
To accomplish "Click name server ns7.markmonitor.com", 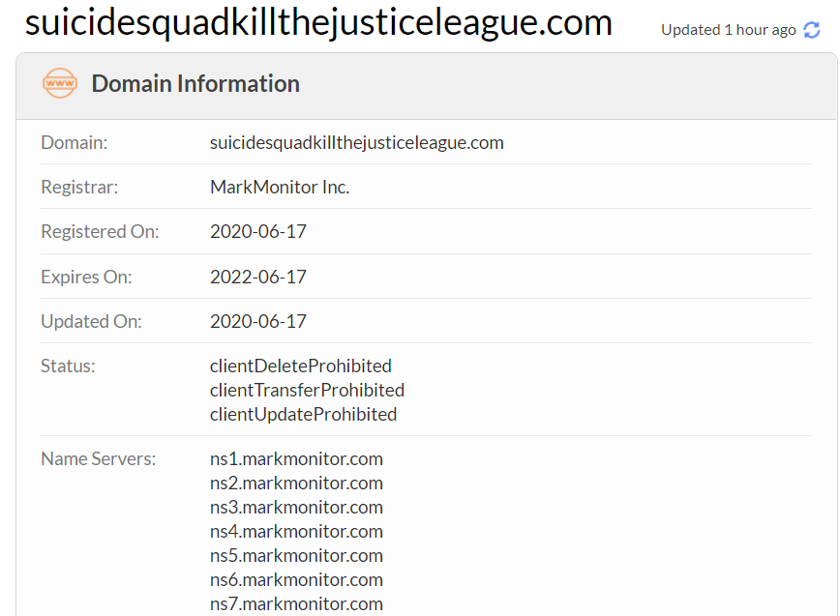I will 296,603.
